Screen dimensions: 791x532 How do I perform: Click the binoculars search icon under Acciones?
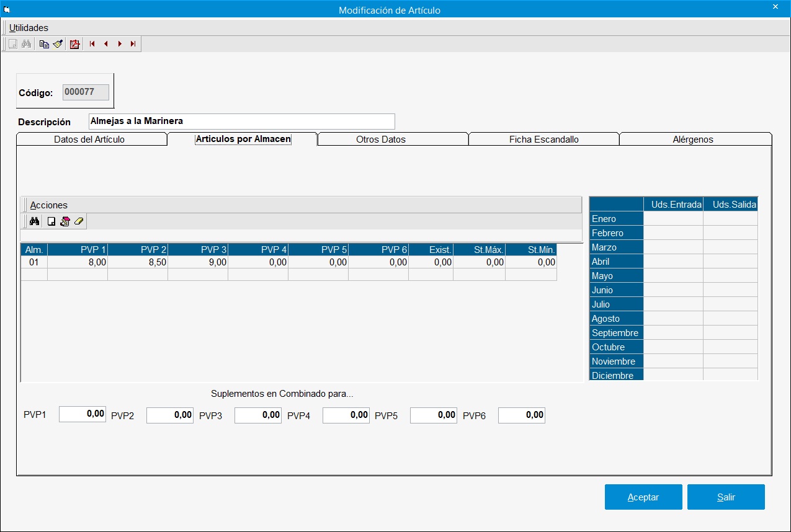pyautogui.click(x=35, y=221)
